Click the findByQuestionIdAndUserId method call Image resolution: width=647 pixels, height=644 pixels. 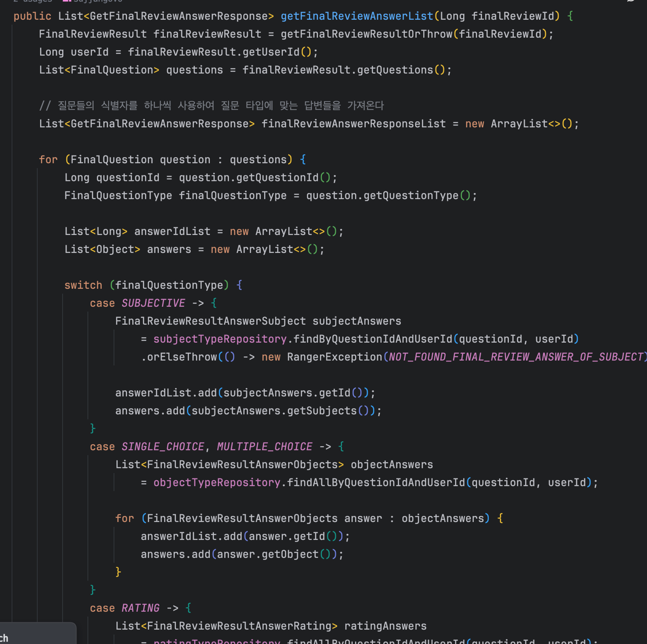(373, 339)
